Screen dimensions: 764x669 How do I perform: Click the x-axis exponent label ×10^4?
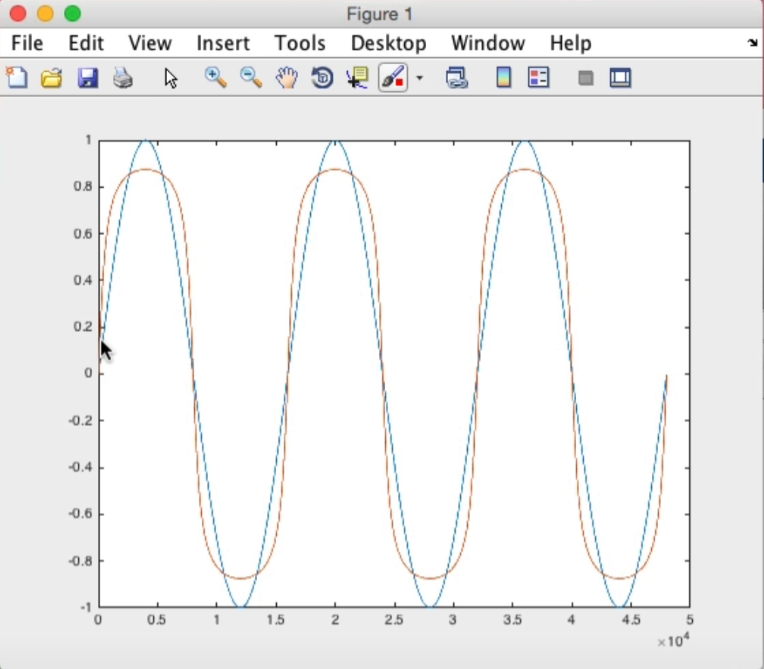(673, 640)
